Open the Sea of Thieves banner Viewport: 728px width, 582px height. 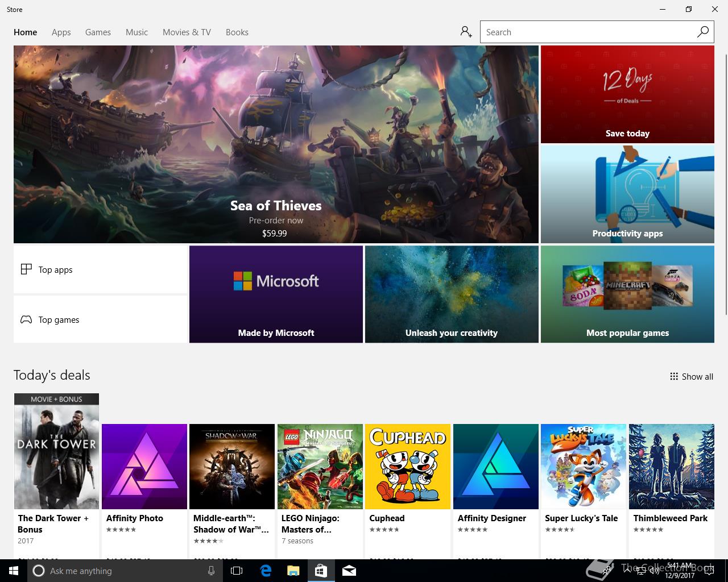(276, 144)
